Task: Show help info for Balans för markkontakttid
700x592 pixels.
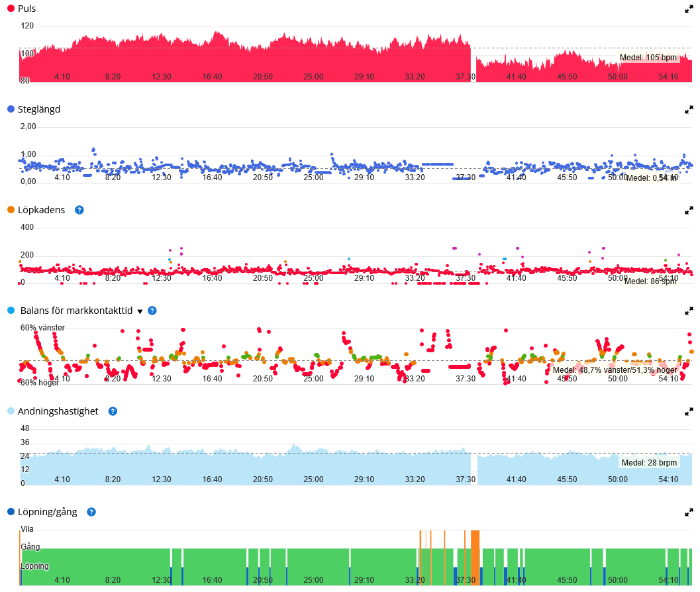Action: point(152,311)
